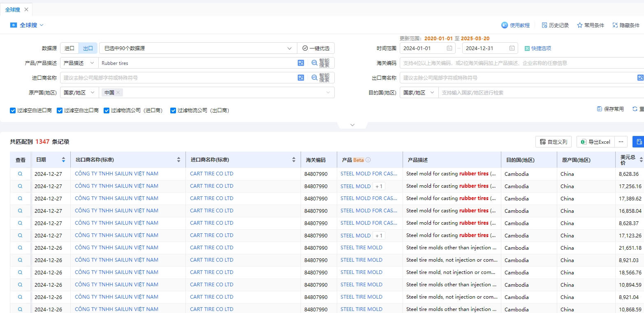Sort by 出口商名称(标准) column arrows
This screenshot has width=644, height=313.
(178, 160)
